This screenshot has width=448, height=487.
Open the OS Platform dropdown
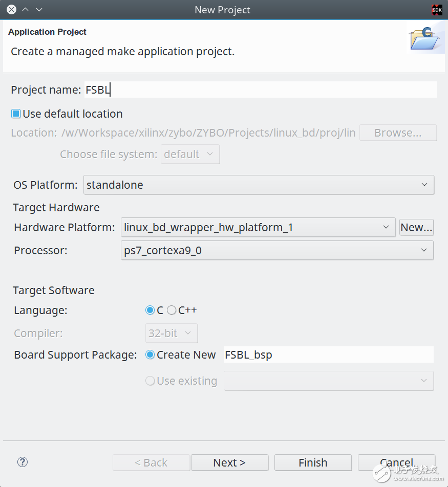point(259,185)
